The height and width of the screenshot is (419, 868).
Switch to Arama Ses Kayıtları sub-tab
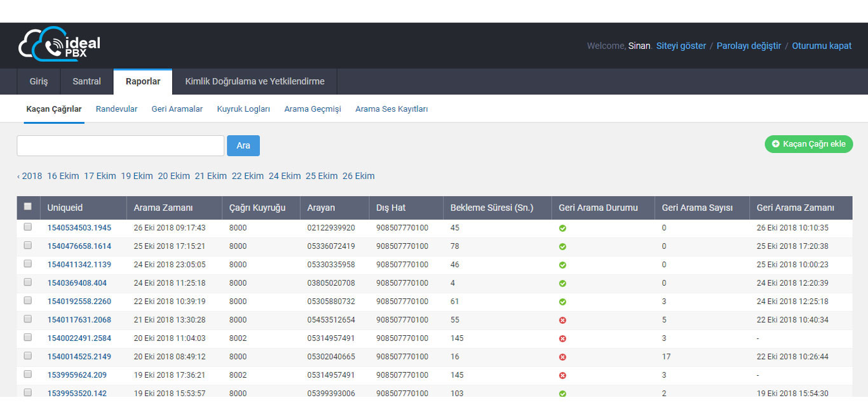(x=391, y=109)
